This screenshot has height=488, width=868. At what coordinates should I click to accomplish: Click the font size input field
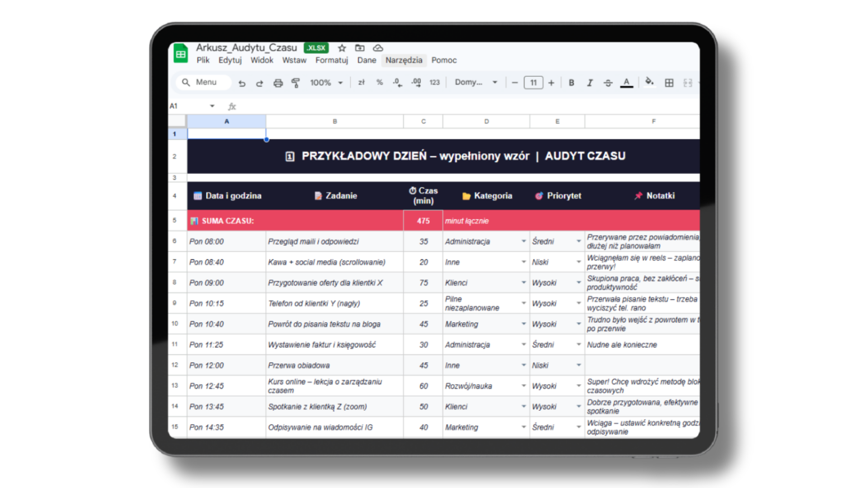click(x=533, y=83)
